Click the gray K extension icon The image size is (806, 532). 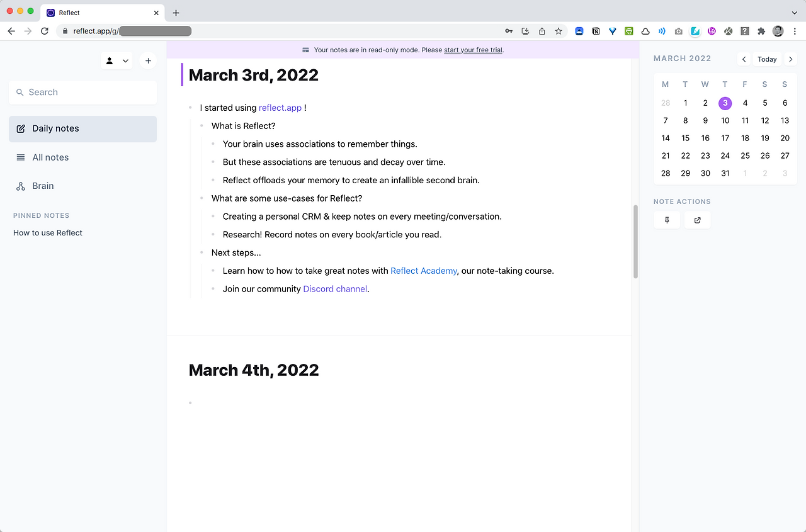(729, 31)
